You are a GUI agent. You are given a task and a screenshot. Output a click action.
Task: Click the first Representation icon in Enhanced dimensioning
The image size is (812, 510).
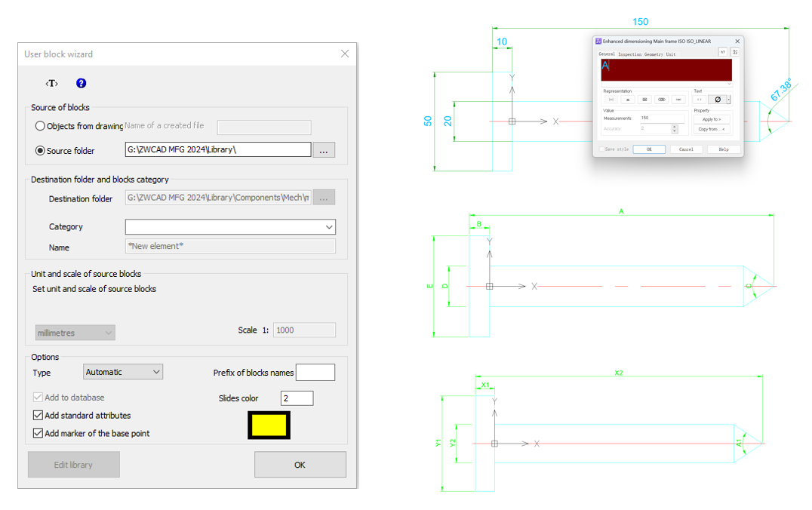[611, 100]
